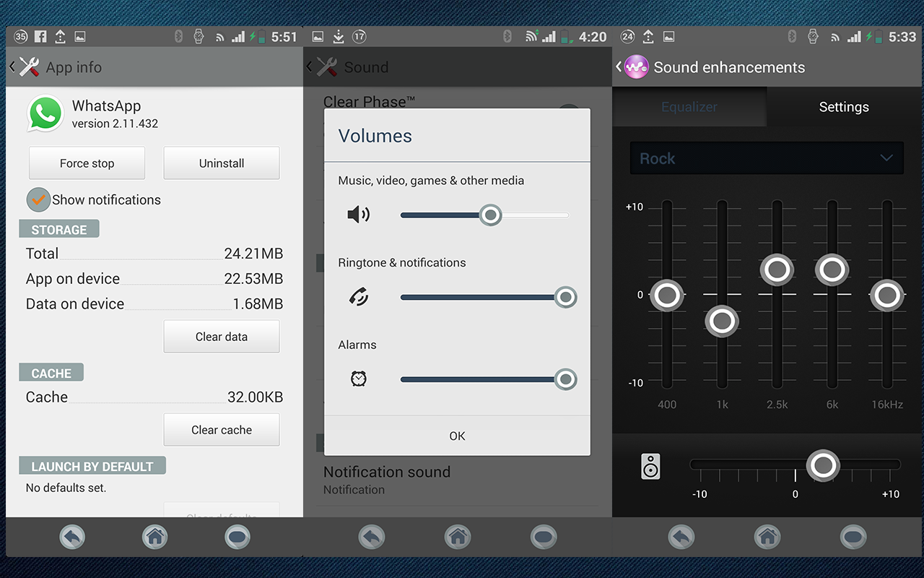Tap the Clear cache button
The image size is (924, 578).
222,430
